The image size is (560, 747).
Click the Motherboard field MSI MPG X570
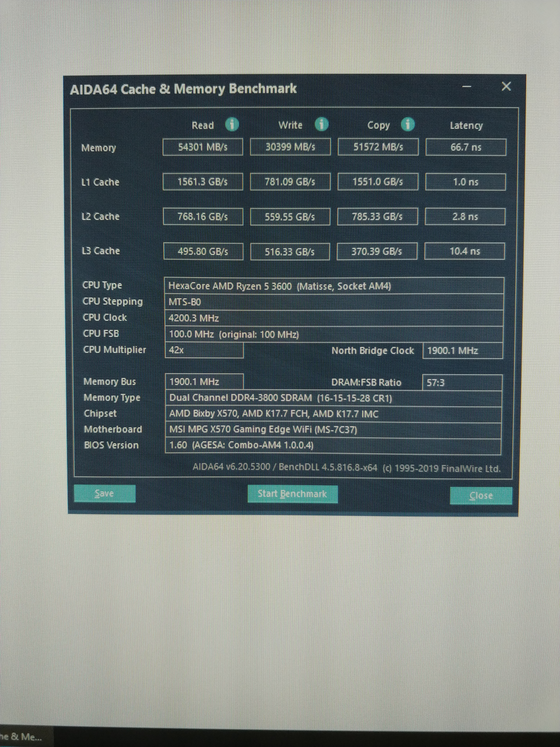(333, 430)
